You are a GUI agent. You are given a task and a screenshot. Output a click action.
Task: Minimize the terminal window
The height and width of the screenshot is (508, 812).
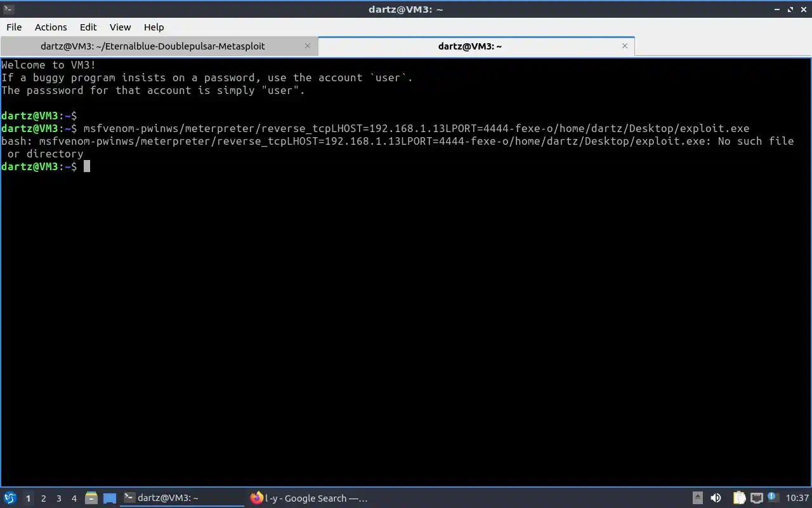[x=777, y=9]
